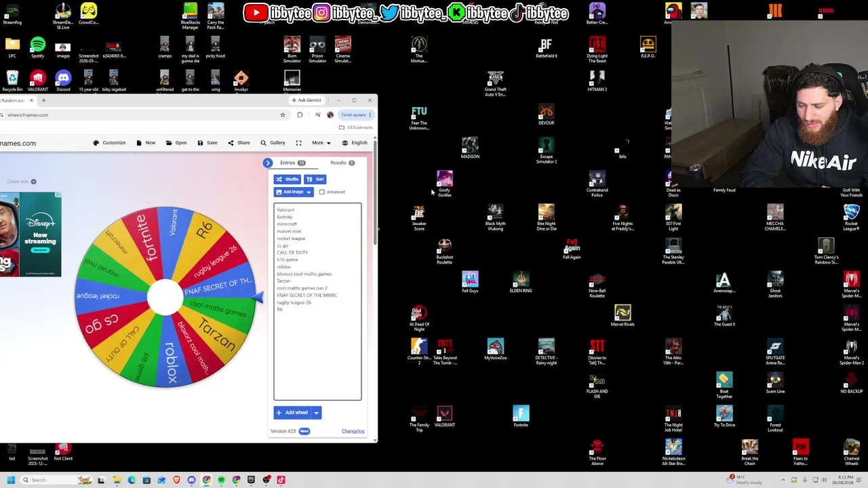The image size is (868, 488).
Task: Open Brave browser from the taskbar
Action: [x=176, y=480]
